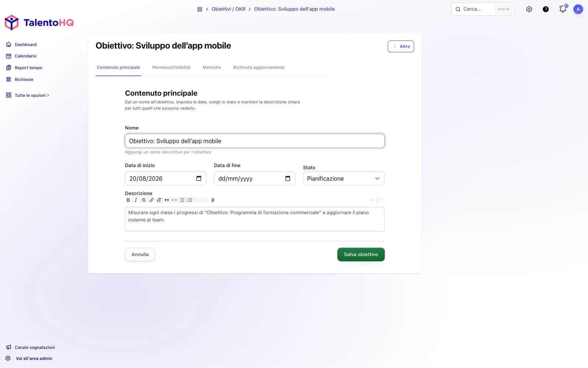Open the Stato dropdown showing Pianificazione
The height and width of the screenshot is (368, 588).
point(344,178)
